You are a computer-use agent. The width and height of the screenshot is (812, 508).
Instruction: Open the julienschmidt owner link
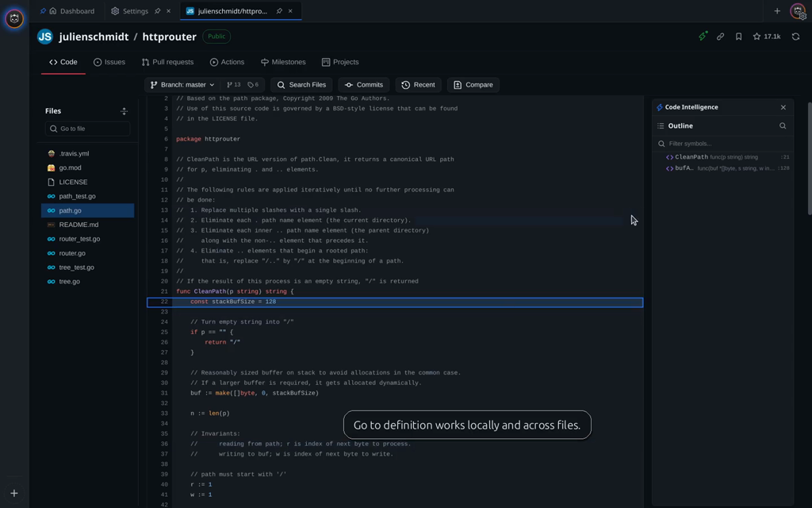94,37
